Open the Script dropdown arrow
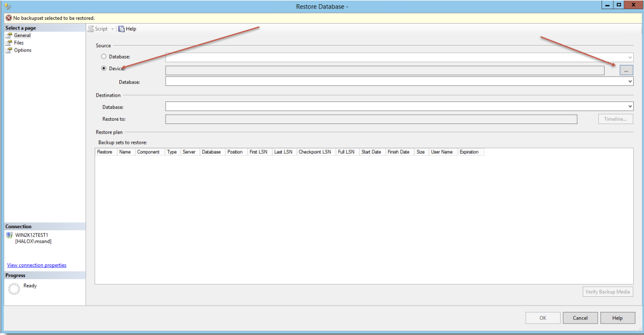The image size is (644, 335). coord(112,28)
